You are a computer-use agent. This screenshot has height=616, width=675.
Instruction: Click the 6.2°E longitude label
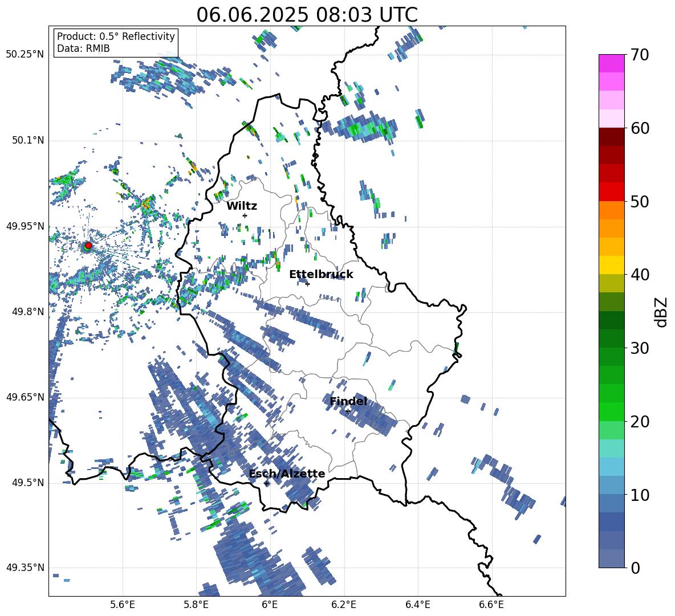pos(344,605)
